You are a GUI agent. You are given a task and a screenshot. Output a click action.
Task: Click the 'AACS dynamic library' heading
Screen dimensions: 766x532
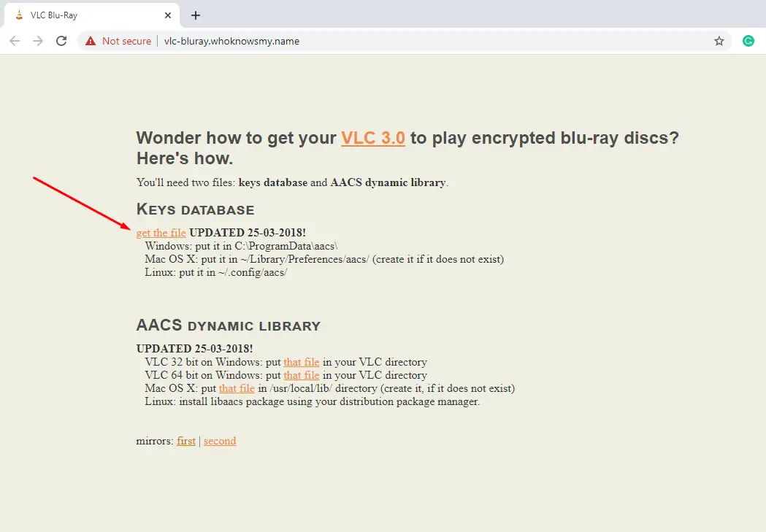coord(228,325)
